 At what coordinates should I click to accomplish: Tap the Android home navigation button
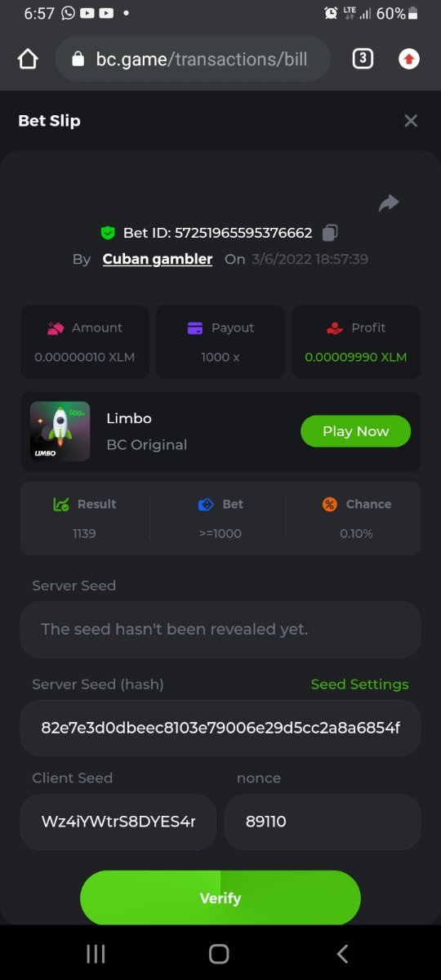coord(219,953)
